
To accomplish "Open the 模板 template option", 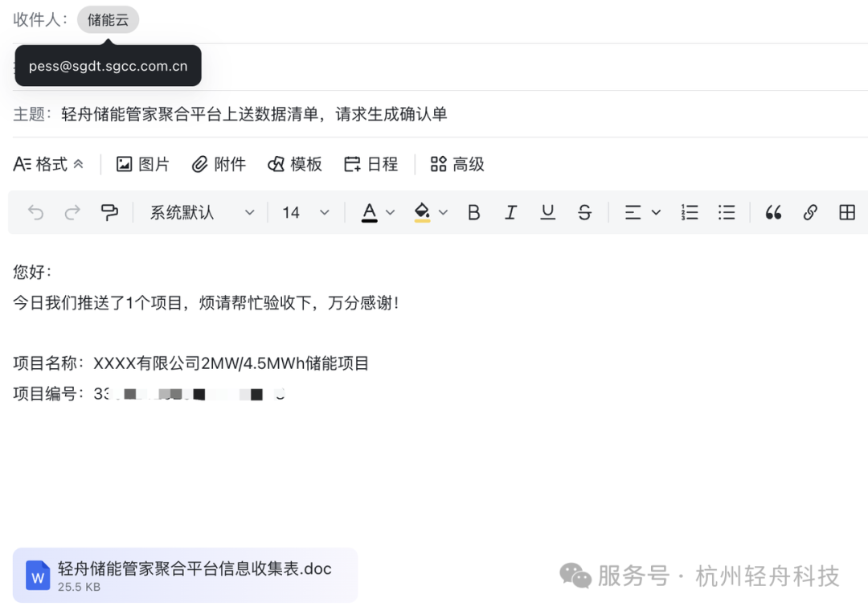I will click(295, 164).
